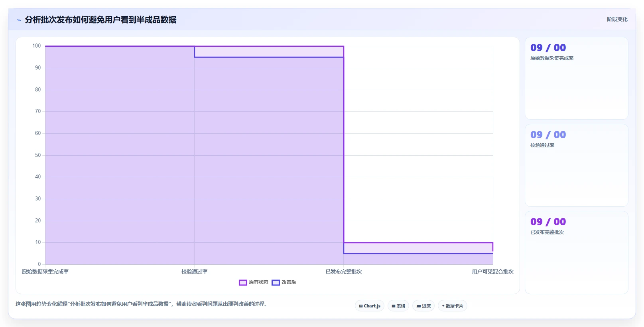Click the y-axis tick label 100
This screenshot has width=644, height=327.
[x=37, y=46]
